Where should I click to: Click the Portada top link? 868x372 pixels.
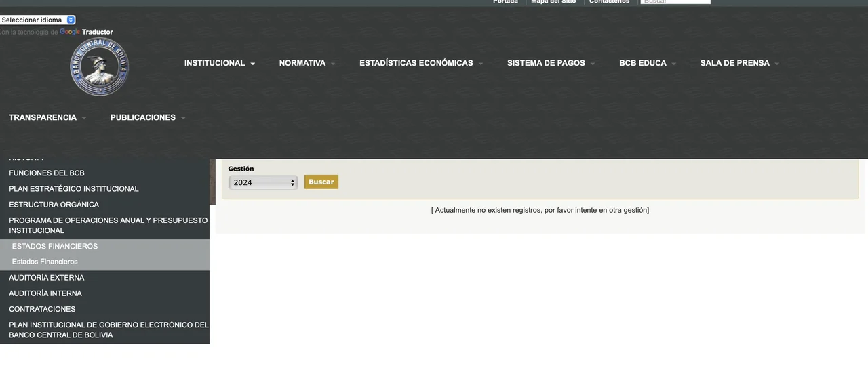tap(505, 2)
